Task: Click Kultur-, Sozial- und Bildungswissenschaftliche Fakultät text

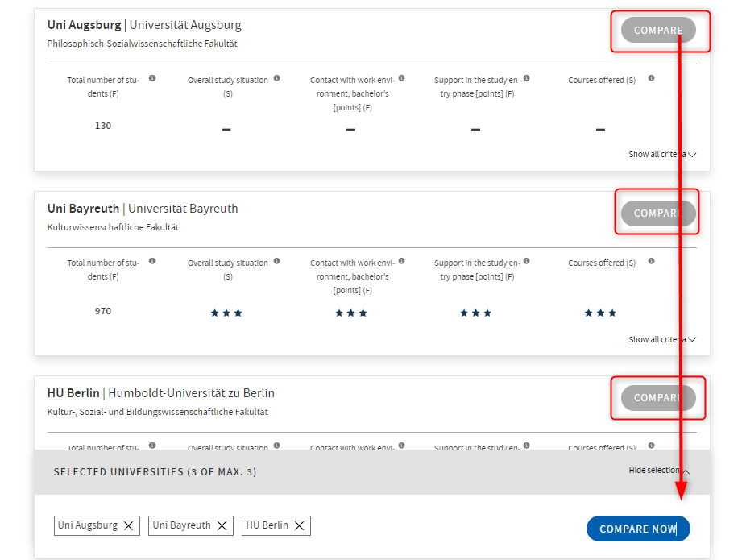Action: [x=158, y=412]
